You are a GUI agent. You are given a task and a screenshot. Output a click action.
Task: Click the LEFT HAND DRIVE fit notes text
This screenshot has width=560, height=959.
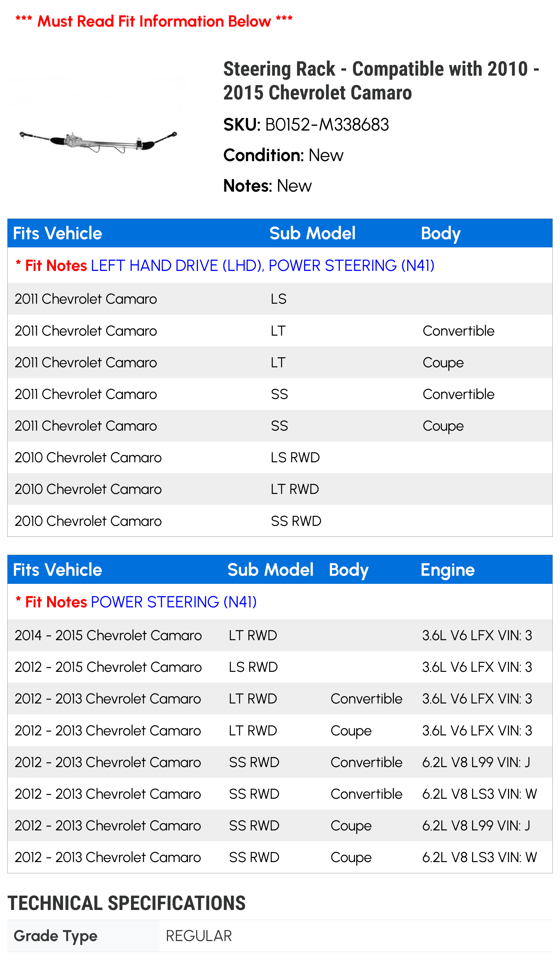click(x=263, y=266)
